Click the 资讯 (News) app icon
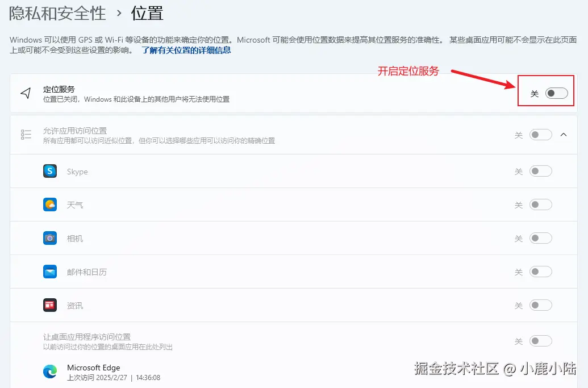 (x=49, y=305)
